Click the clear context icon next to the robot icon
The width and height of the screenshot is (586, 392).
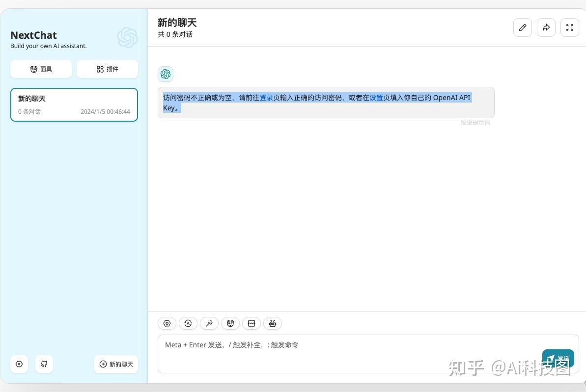(251, 323)
